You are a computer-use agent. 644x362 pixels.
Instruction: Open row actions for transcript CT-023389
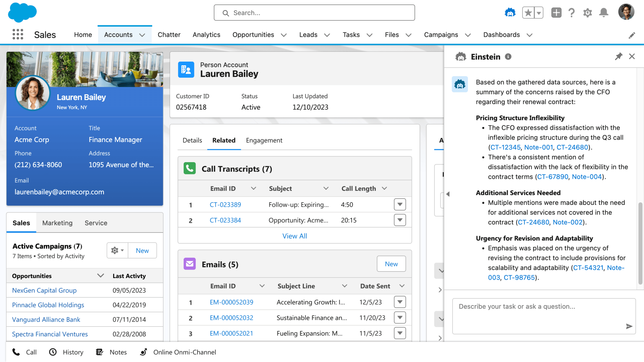[399, 204]
